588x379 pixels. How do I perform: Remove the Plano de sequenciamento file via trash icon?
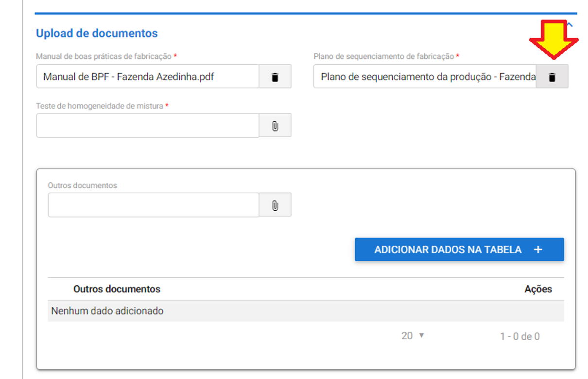[x=552, y=77]
